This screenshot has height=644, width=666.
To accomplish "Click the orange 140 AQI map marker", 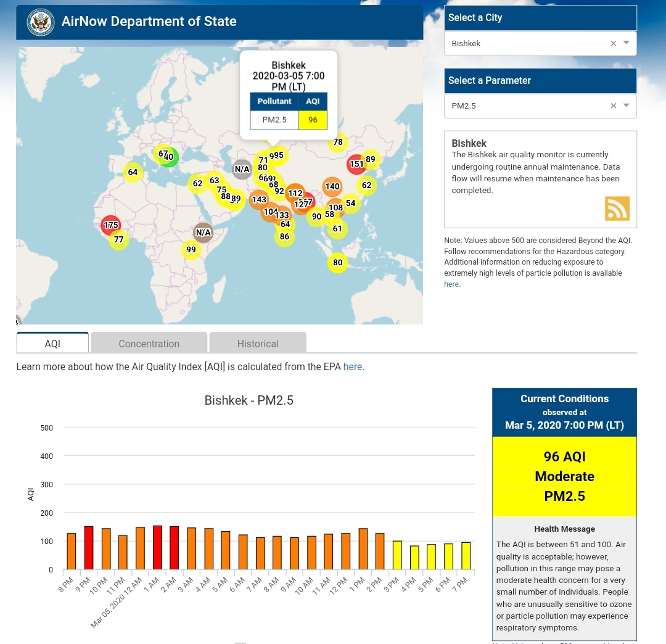I will coord(332,186).
